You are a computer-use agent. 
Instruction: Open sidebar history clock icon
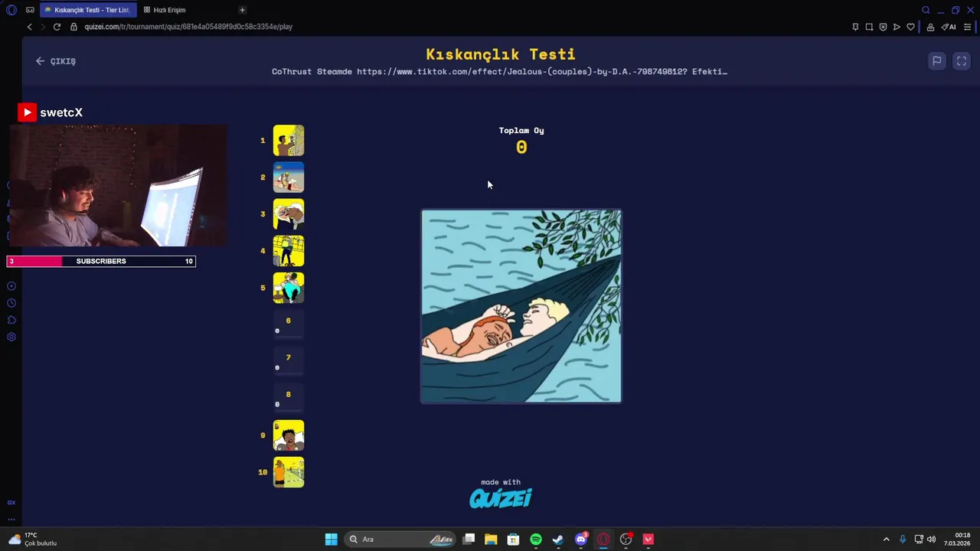tap(11, 303)
